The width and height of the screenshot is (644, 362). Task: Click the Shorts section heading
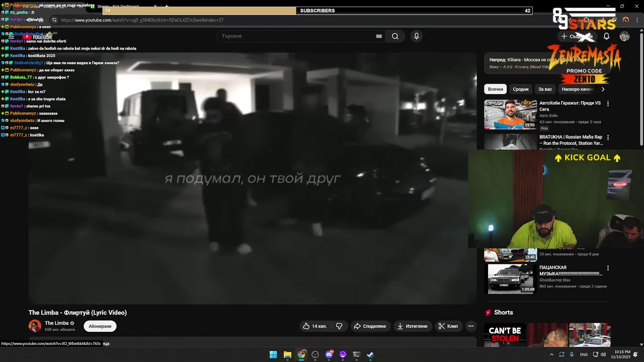click(503, 313)
